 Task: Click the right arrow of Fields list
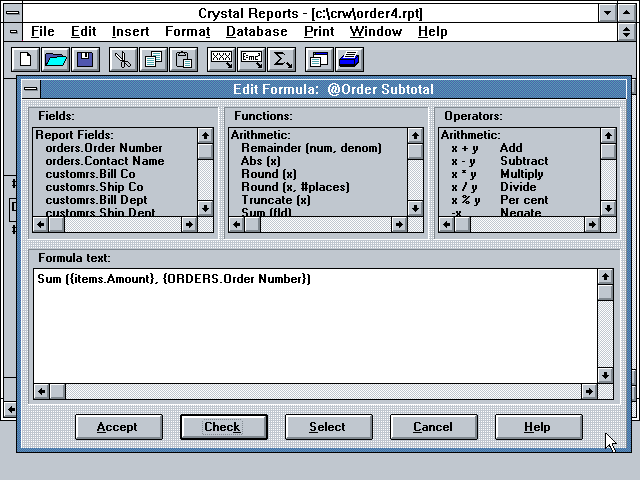point(189,224)
